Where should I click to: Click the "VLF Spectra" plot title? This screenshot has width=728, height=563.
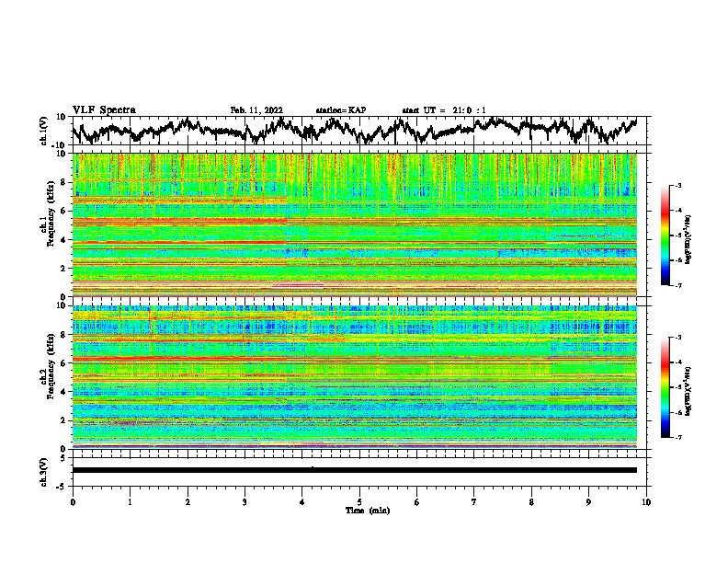[104, 110]
